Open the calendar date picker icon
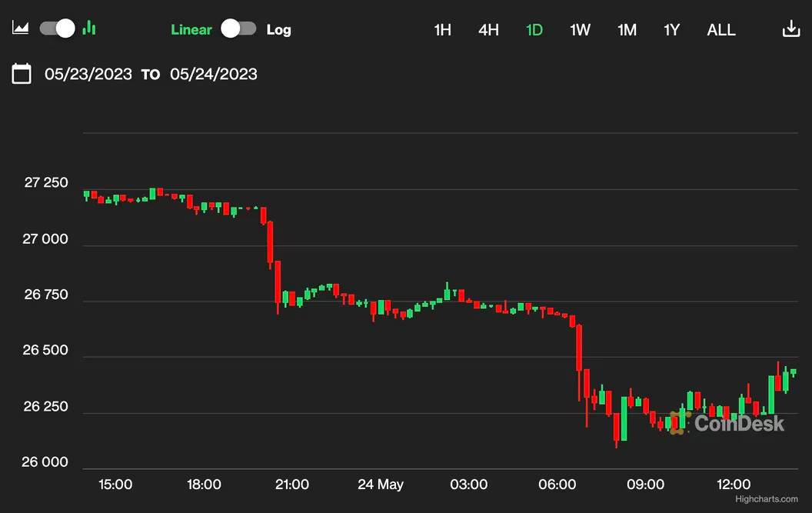 (x=22, y=74)
